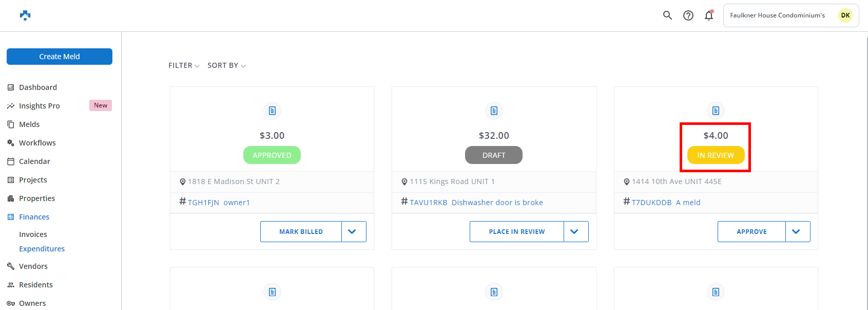Click the DK user avatar
Image resolution: width=868 pixels, height=310 pixels.
click(845, 15)
